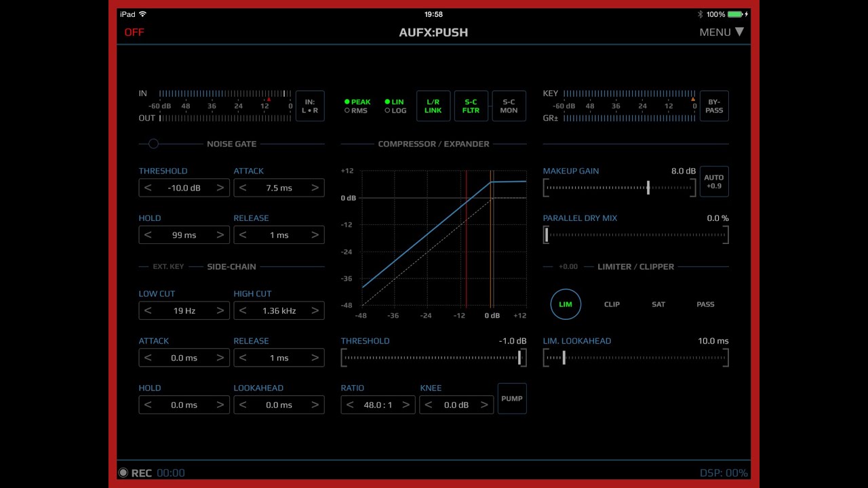Increase side-chain lookahead value

pyautogui.click(x=315, y=405)
